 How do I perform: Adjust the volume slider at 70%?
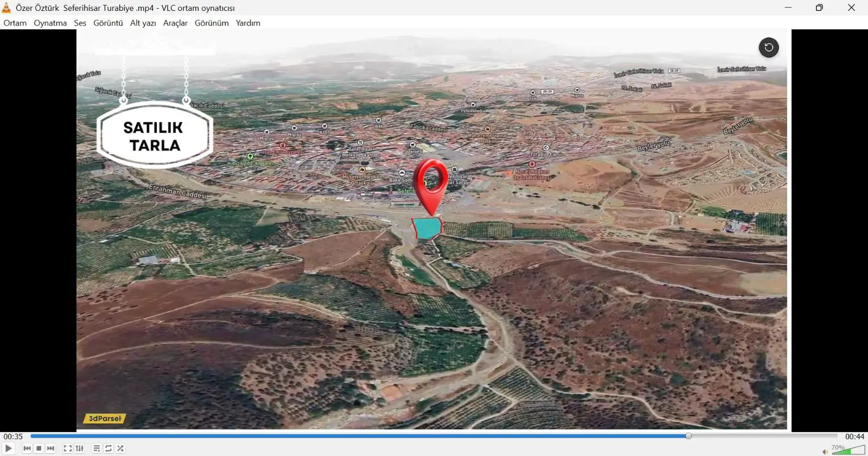pos(848,450)
